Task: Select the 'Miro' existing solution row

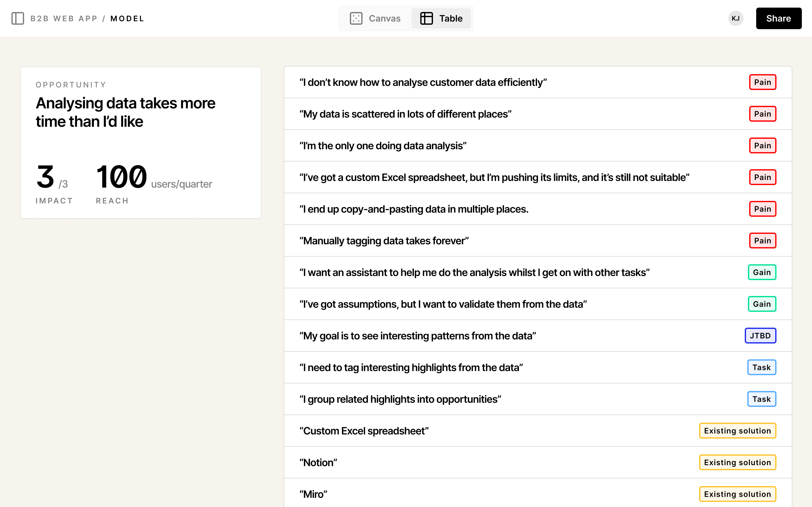Action: (x=313, y=494)
